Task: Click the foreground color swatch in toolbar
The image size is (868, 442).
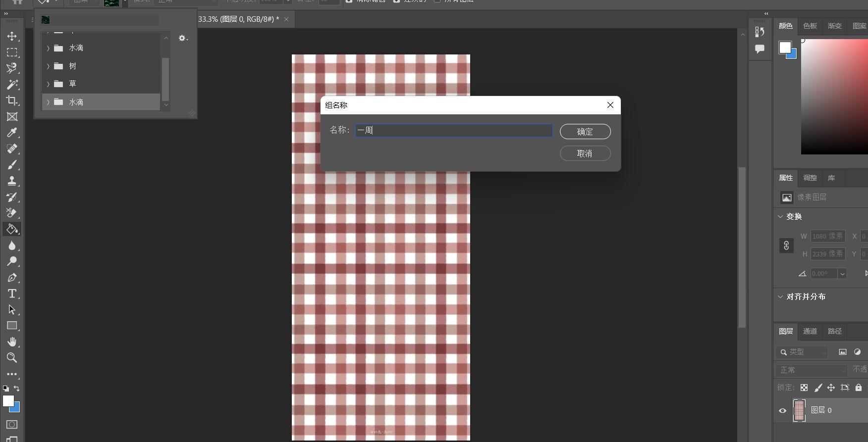Action: pos(8,401)
